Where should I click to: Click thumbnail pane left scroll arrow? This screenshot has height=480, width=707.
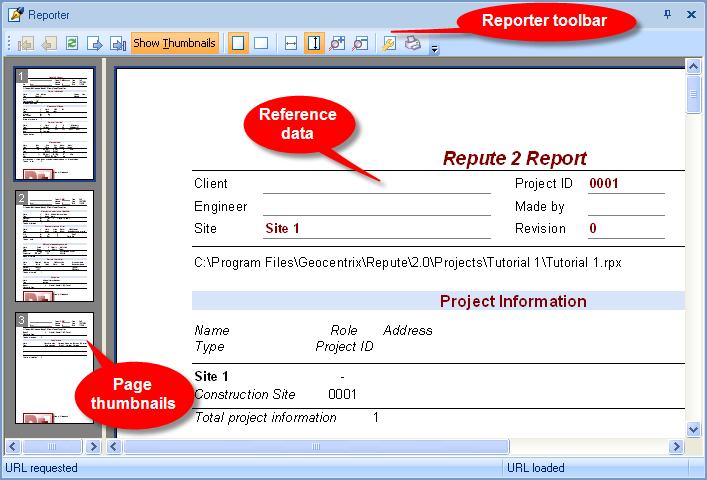[x=13, y=446]
